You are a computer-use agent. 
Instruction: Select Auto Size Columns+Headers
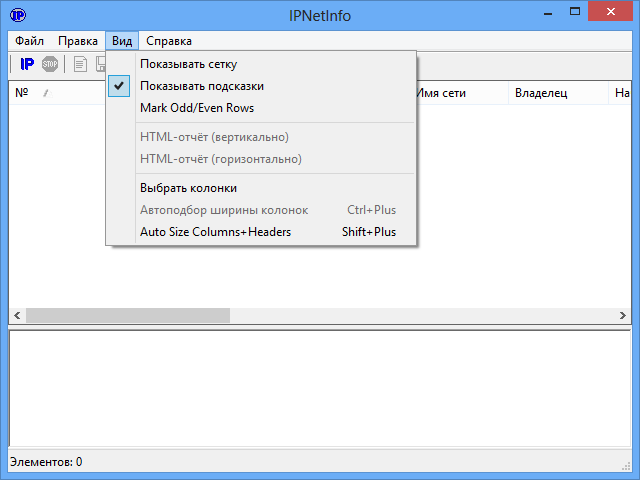pyautogui.click(x=215, y=232)
